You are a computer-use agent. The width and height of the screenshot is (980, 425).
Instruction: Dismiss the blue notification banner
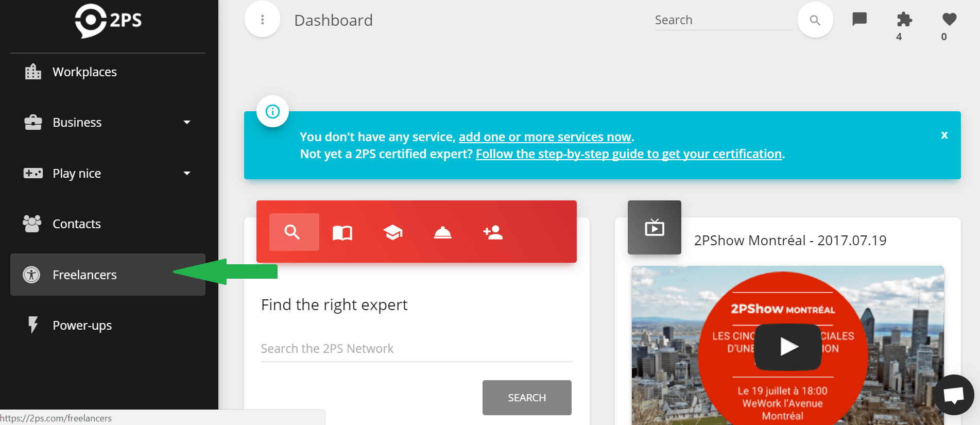coord(944,135)
